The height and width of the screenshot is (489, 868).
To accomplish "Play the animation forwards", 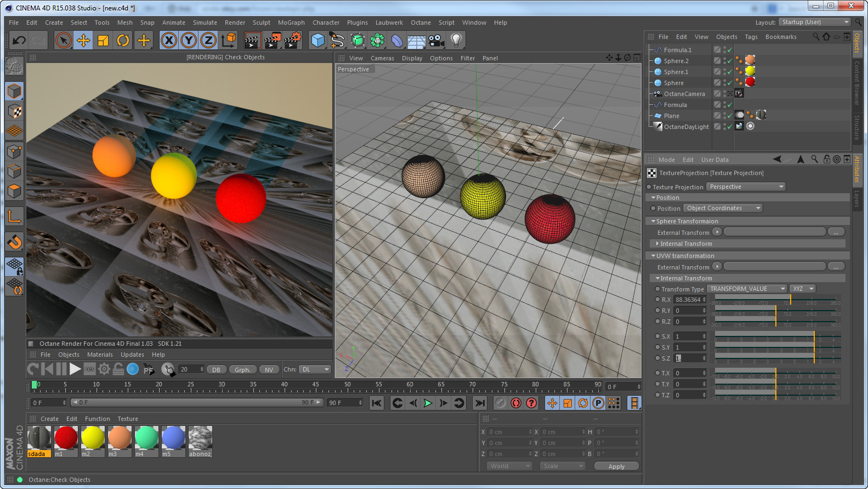I will pos(428,403).
